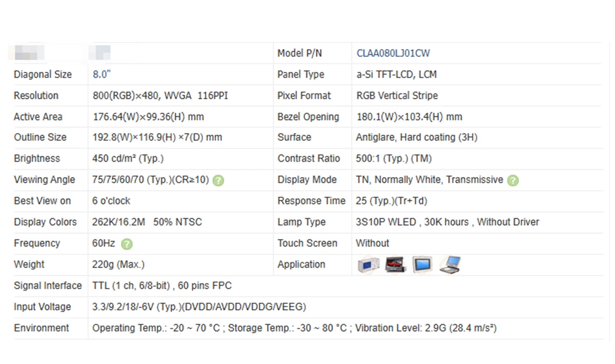Select the "Environment" label

point(41,328)
